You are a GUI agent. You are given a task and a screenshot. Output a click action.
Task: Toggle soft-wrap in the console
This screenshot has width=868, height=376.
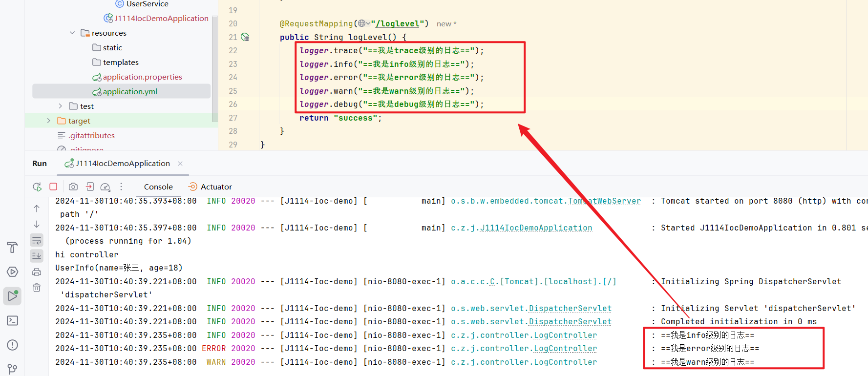[37, 240]
